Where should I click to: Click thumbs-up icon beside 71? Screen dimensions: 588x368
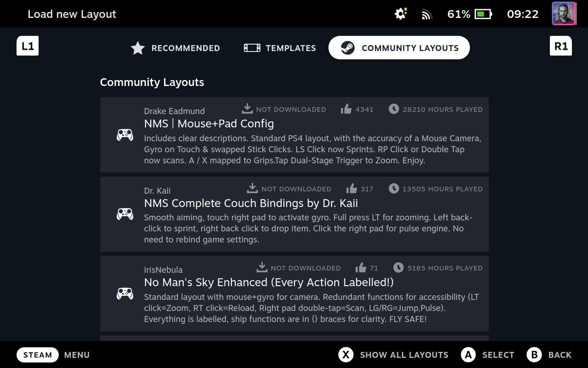click(361, 268)
